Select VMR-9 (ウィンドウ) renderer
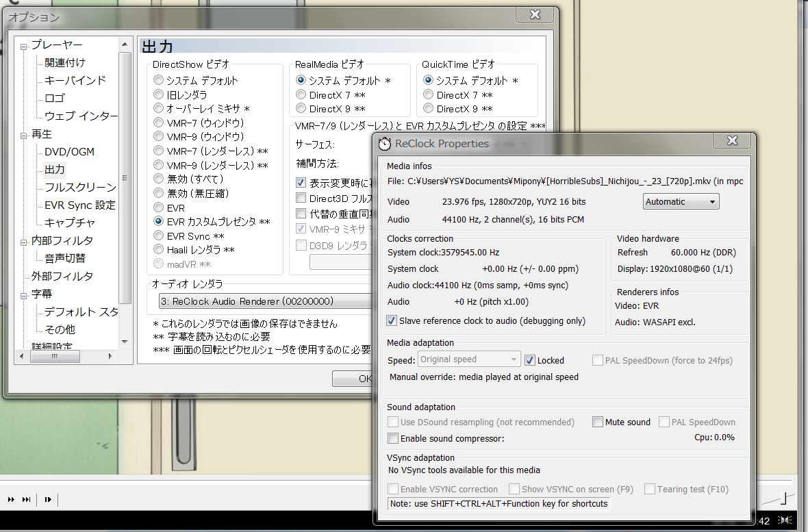The width and height of the screenshot is (808, 532). pos(158,137)
